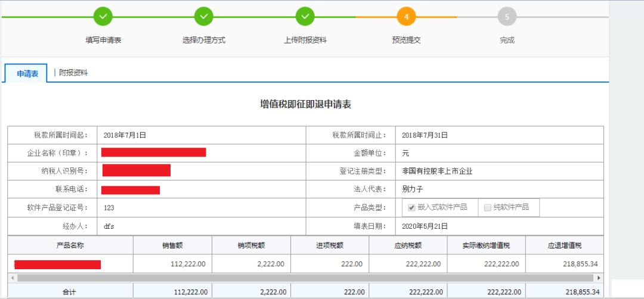Click the right arrow of horizontal scrollbar

pyautogui.click(x=599, y=278)
